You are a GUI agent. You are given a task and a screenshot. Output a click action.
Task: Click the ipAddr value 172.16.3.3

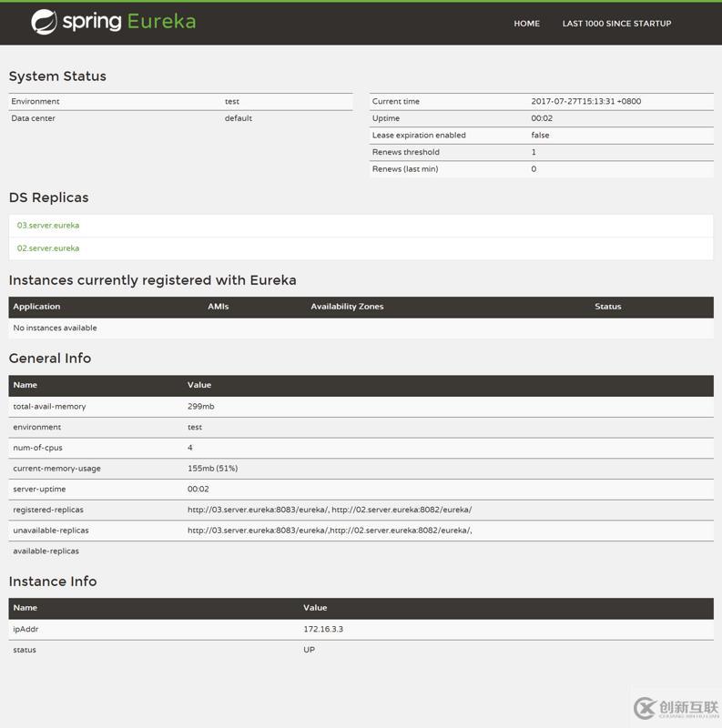point(323,629)
